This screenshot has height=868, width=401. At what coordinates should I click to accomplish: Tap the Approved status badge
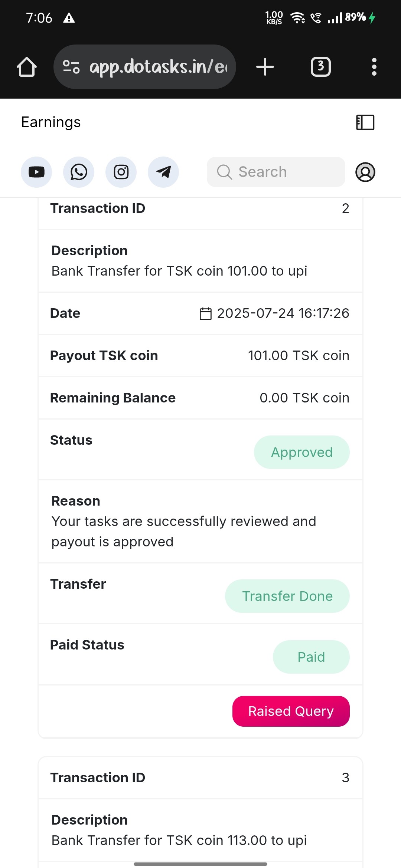[x=302, y=452]
